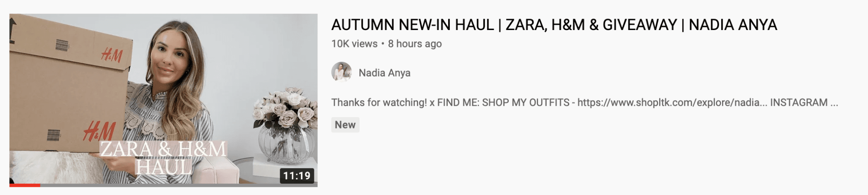This screenshot has height=195, width=868.
Task: Click the shopltk.com URL in description
Action: click(x=669, y=103)
